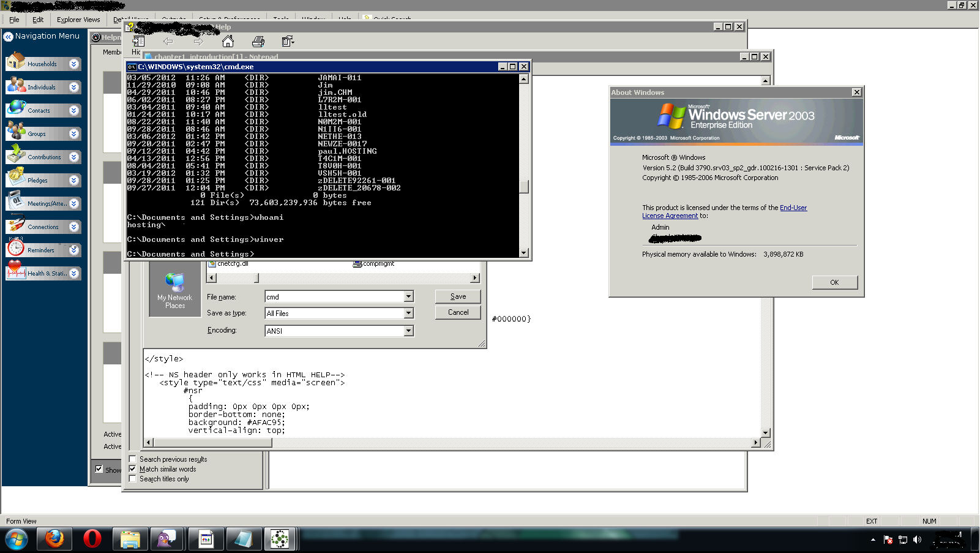Click the Reminders clock icon
The height and width of the screenshot is (553, 980).
pyautogui.click(x=16, y=247)
